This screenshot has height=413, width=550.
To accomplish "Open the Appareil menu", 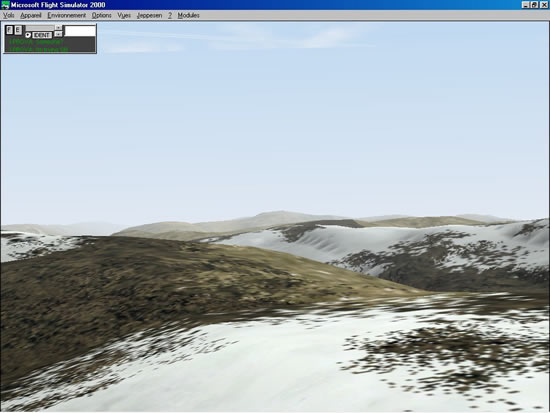I will click(x=31, y=15).
